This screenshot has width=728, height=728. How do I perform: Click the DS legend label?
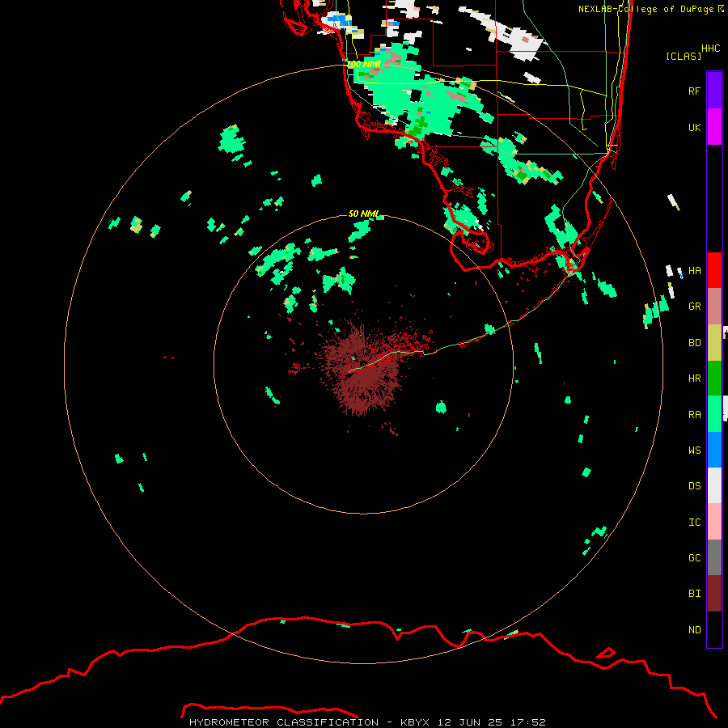coord(694,486)
